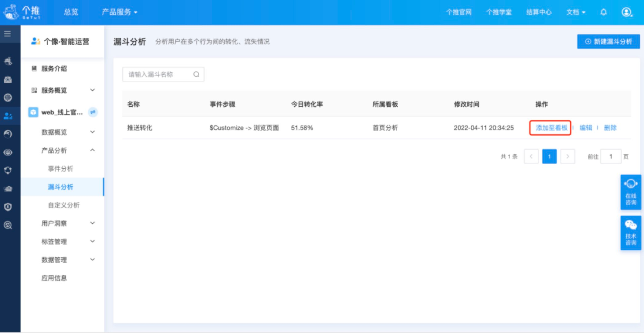Open 应用信息 in sidebar
The height and width of the screenshot is (333, 644).
tap(54, 278)
